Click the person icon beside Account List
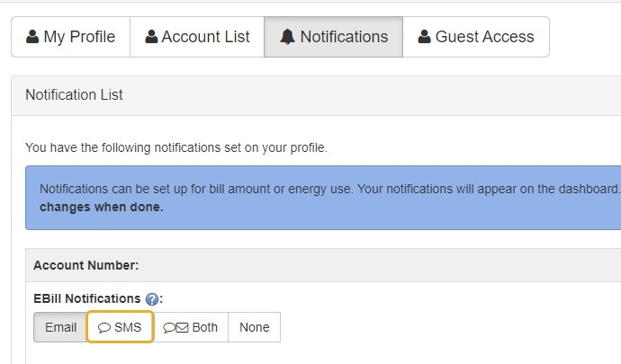Viewport: 621px width, 364px height. [x=151, y=36]
